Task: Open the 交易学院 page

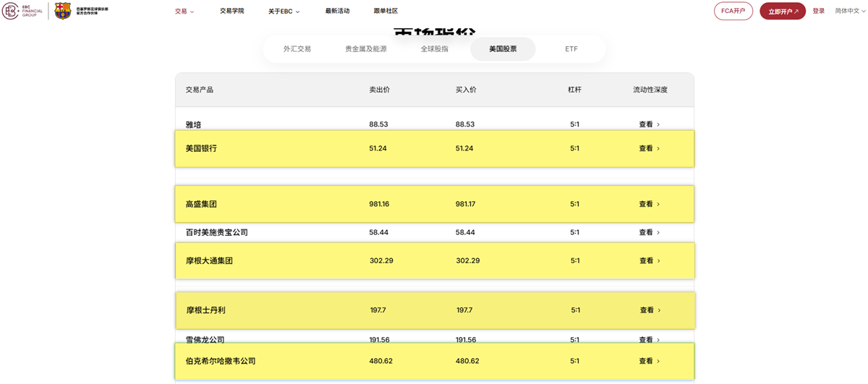Action: click(232, 12)
